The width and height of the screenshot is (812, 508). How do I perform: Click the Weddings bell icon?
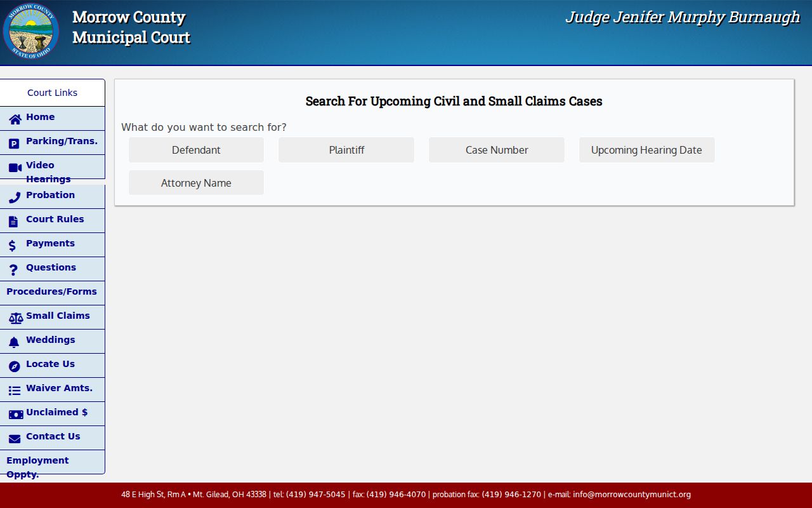coord(14,342)
